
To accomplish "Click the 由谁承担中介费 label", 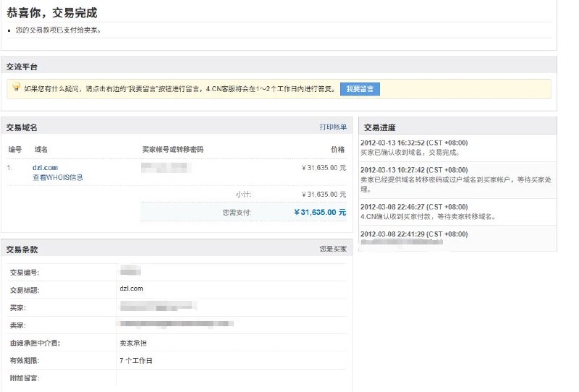I will pyautogui.click(x=35, y=343).
